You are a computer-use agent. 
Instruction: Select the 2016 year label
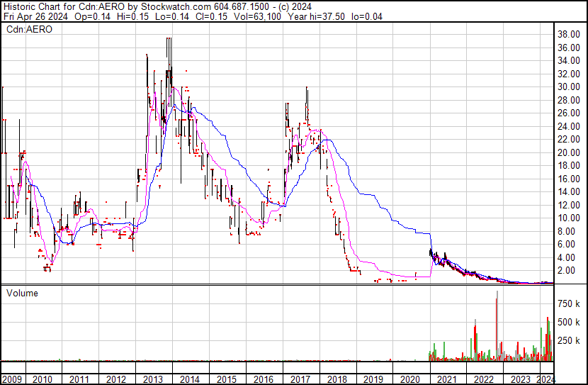264,379
